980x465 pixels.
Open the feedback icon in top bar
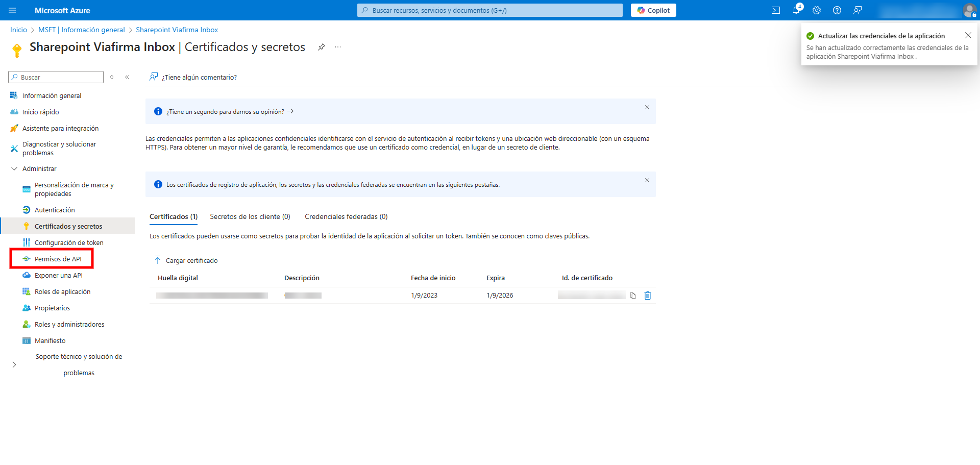857,10
